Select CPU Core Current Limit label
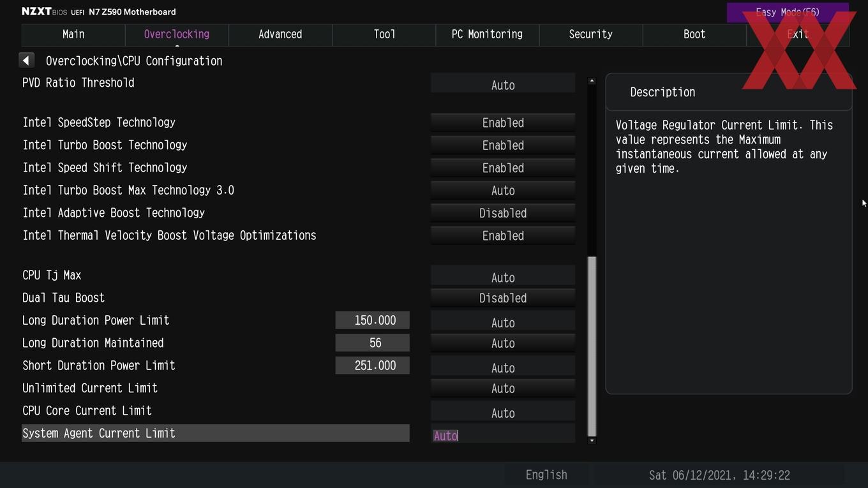Viewport: 868px width, 488px height. [x=87, y=411]
